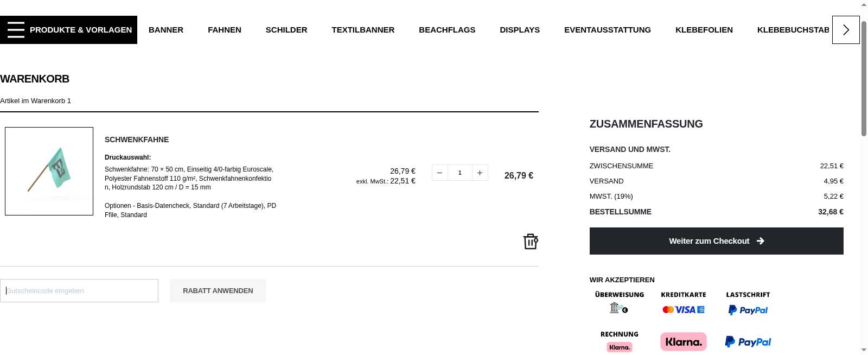This screenshot has height=355, width=868.
Task: Open the Produkte & Vorlagen menu
Action: tap(80, 30)
